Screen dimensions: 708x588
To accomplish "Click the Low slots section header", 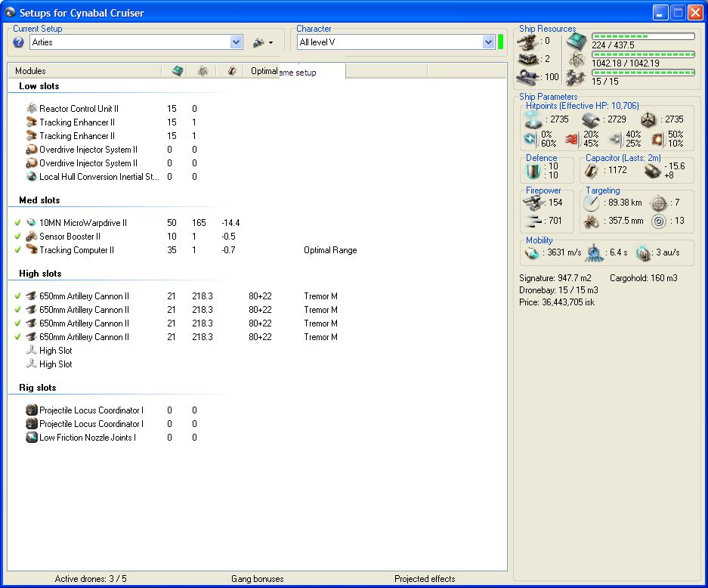I will (x=39, y=86).
